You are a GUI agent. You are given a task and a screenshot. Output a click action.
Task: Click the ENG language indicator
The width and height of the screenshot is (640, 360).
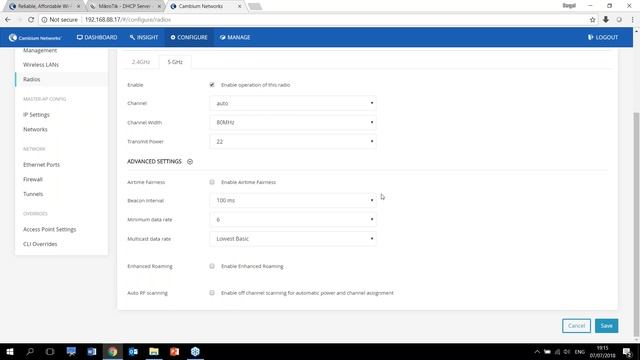coord(580,351)
